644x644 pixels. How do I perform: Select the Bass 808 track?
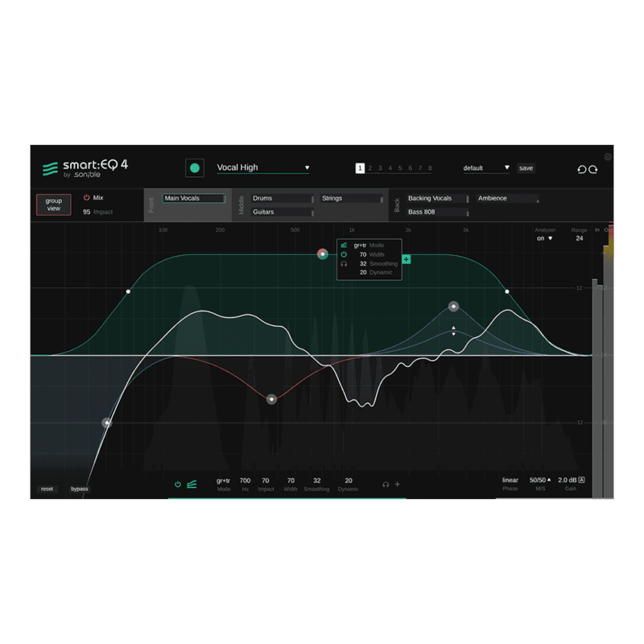437,212
